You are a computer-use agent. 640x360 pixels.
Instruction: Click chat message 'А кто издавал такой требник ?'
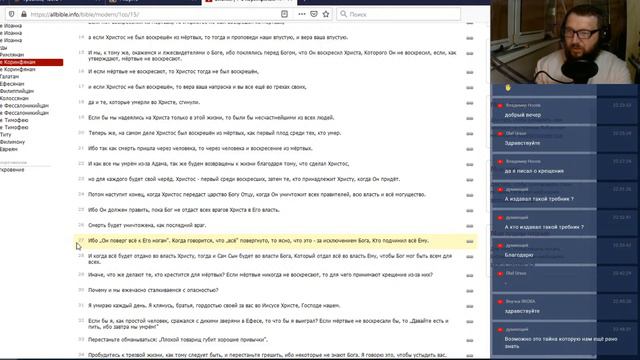click(x=544, y=227)
